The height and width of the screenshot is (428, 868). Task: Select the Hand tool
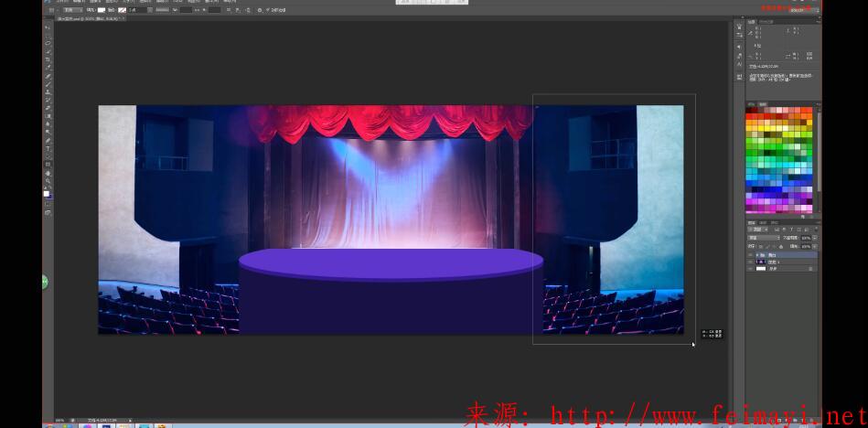[x=48, y=173]
